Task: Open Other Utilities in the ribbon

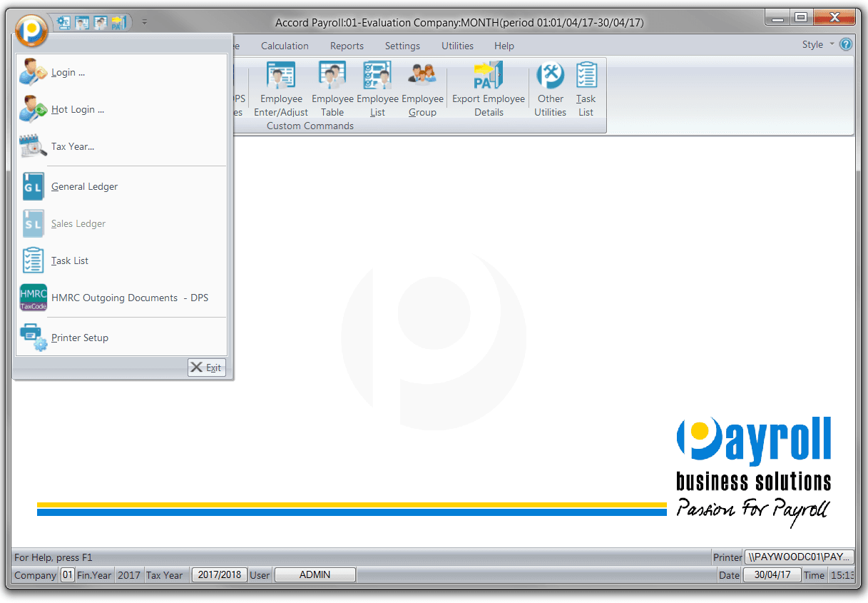Action: 551,89
